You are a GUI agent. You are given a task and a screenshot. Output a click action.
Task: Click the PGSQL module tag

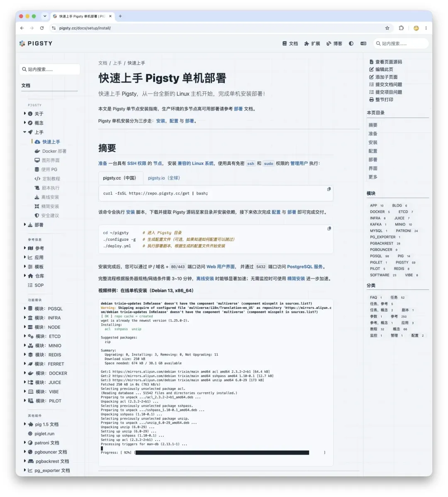coord(379,256)
